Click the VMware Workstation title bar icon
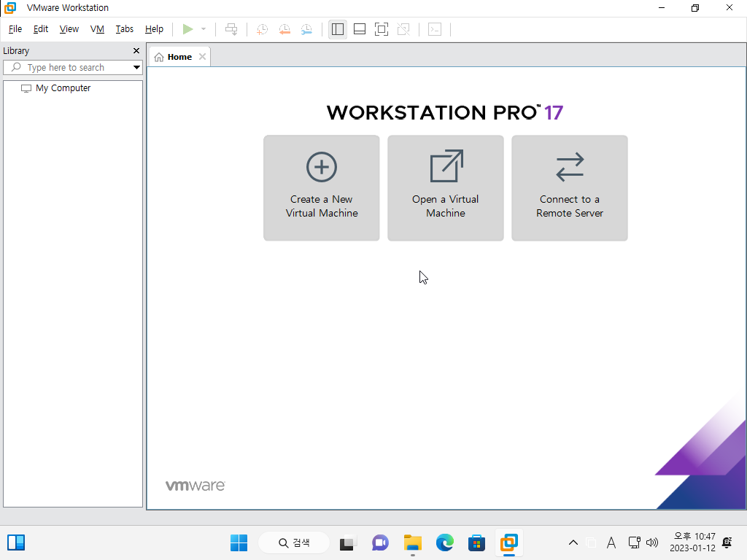 pos(10,7)
